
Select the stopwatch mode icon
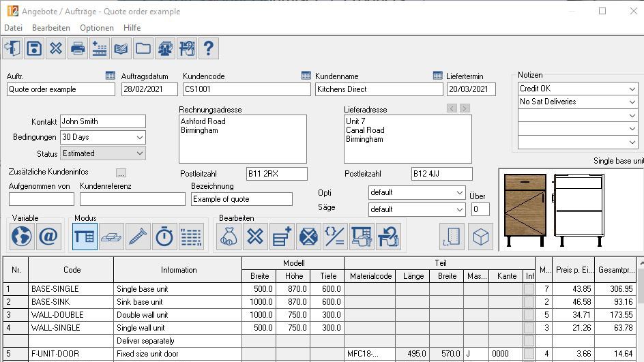[164, 237]
